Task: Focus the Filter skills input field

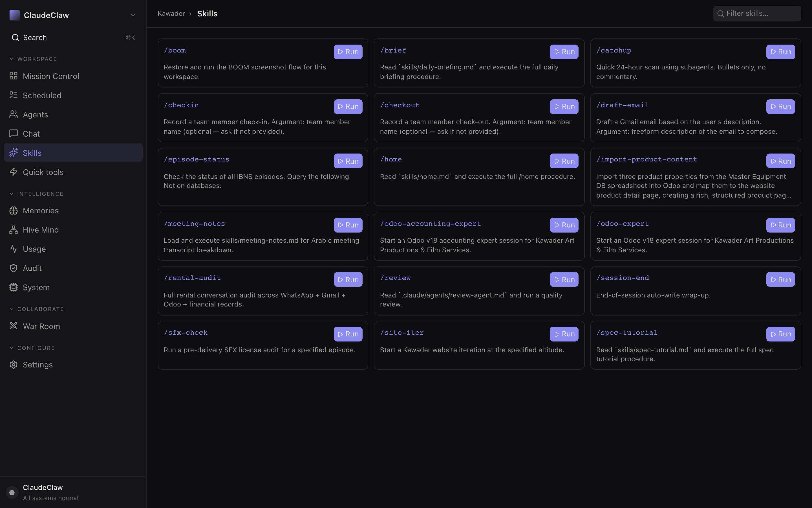Action: (757, 14)
